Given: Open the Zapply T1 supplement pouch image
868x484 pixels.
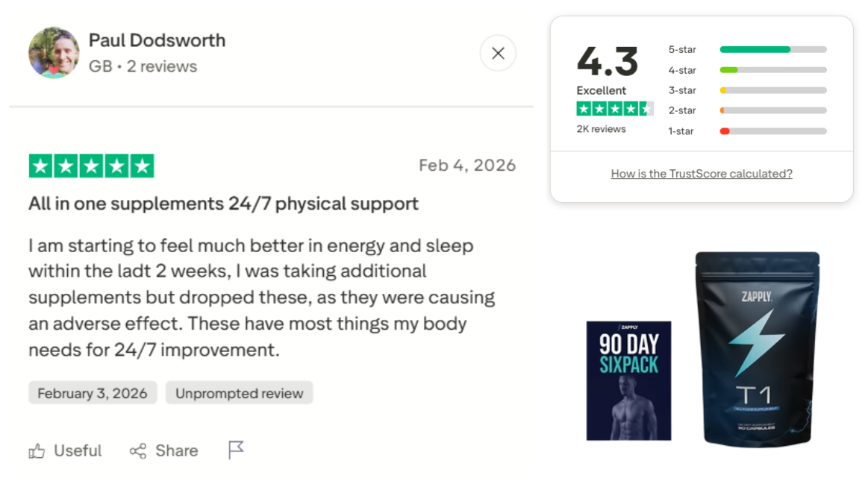Looking at the screenshot, I should tap(758, 349).
